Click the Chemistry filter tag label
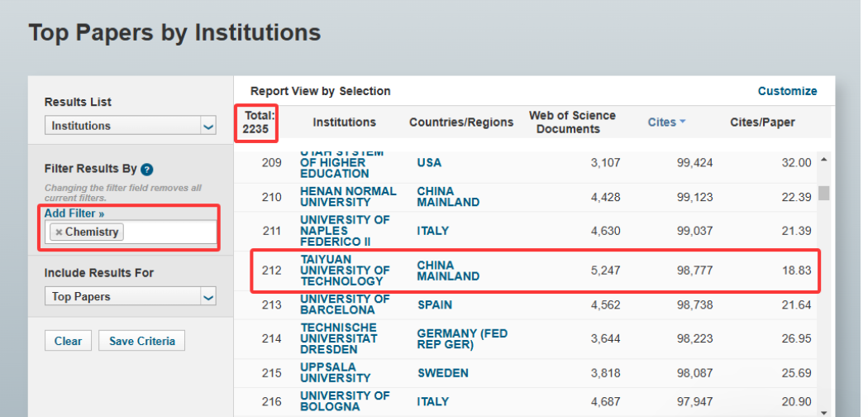Screen dimensions: 868x417 coord(92,232)
